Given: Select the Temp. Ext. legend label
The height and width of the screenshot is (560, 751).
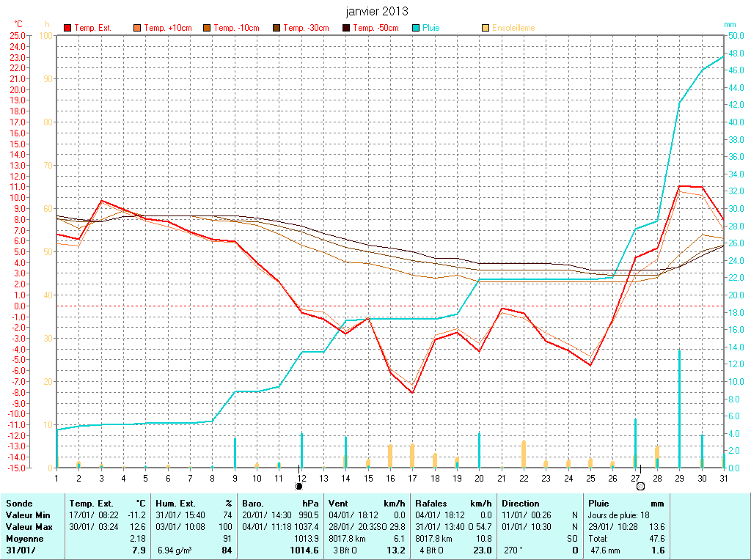Looking at the screenshot, I should coord(92,28).
